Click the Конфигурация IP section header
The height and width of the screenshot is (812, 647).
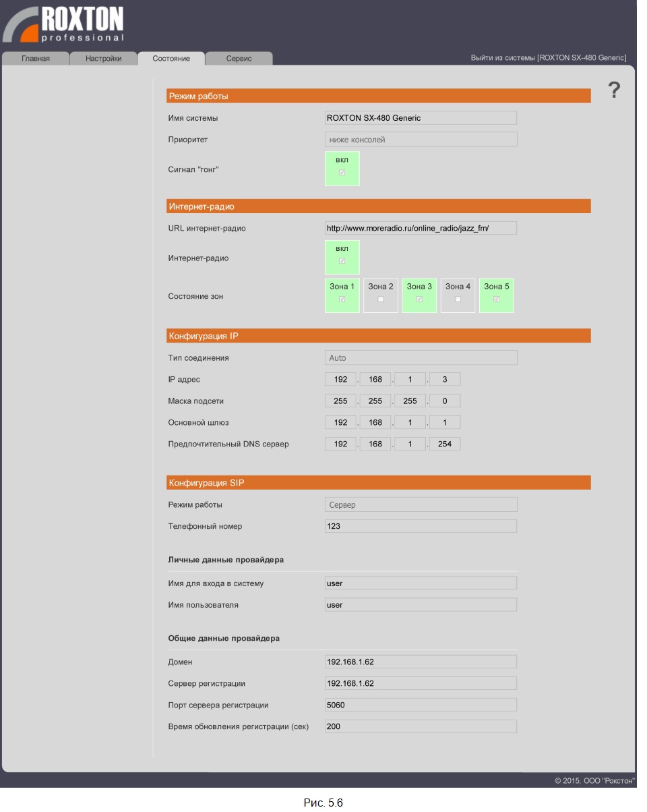click(379, 336)
